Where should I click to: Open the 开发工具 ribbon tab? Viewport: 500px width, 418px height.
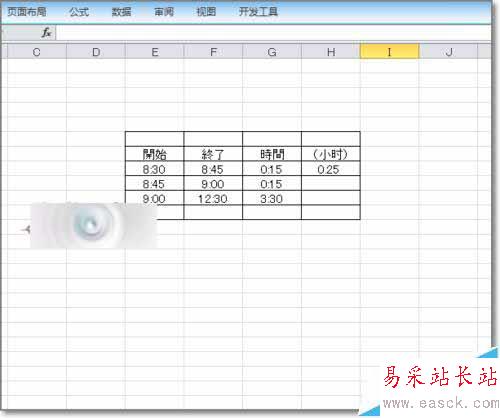pyautogui.click(x=258, y=12)
